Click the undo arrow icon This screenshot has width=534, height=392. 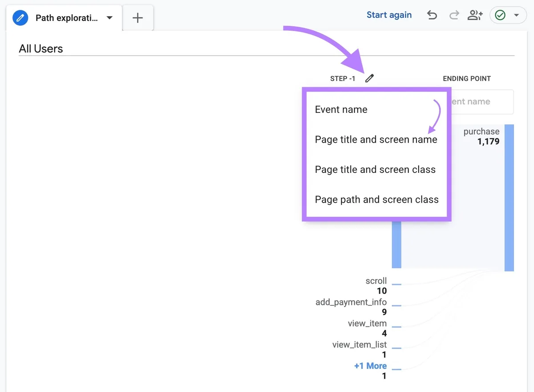point(432,16)
